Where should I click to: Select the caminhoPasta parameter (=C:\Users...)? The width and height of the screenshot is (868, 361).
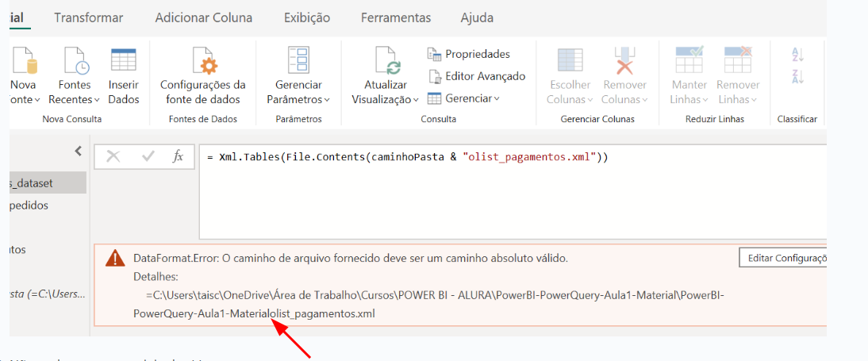click(48, 294)
